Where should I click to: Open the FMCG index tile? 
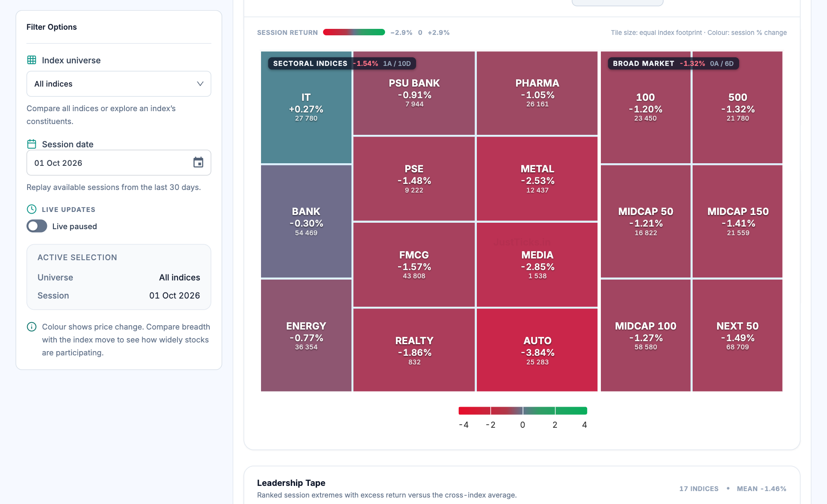click(414, 264)
